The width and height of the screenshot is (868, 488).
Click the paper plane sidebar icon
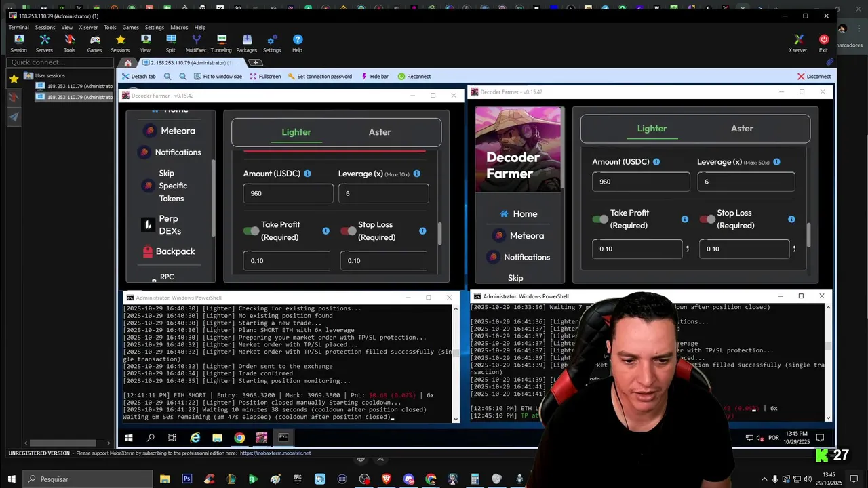point(14,117)
